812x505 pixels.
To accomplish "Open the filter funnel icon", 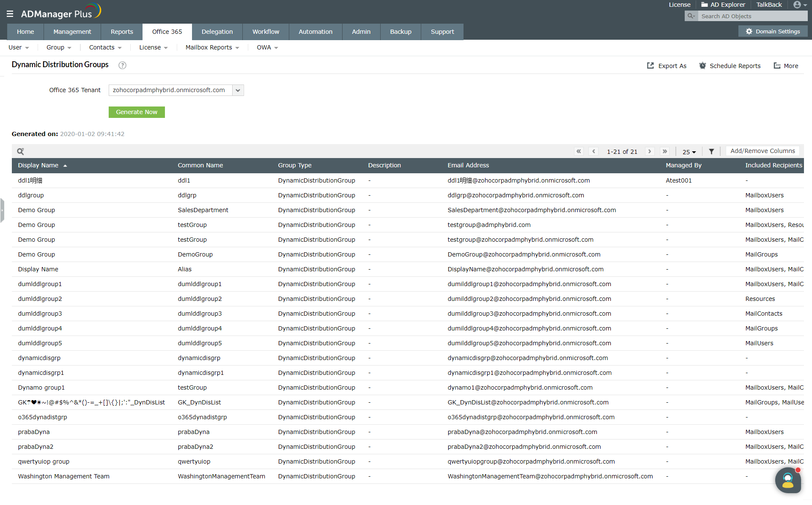I will (711, 151).
